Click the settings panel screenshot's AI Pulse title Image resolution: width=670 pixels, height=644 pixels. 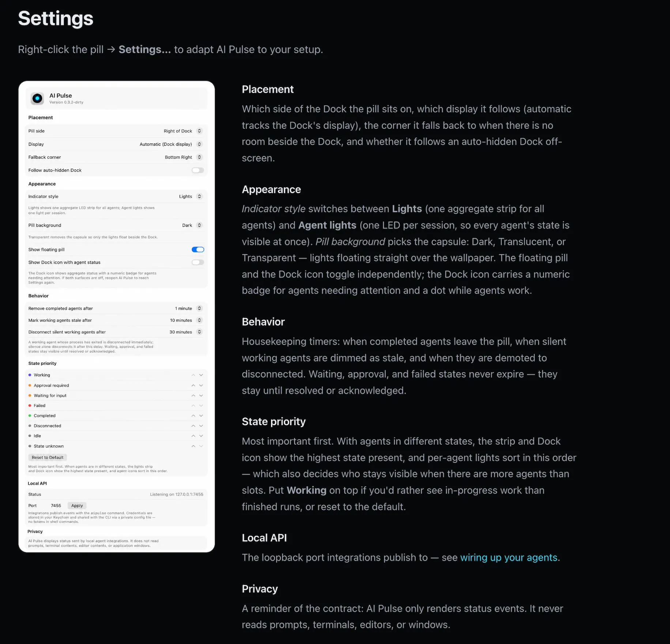tap(61, 96)
